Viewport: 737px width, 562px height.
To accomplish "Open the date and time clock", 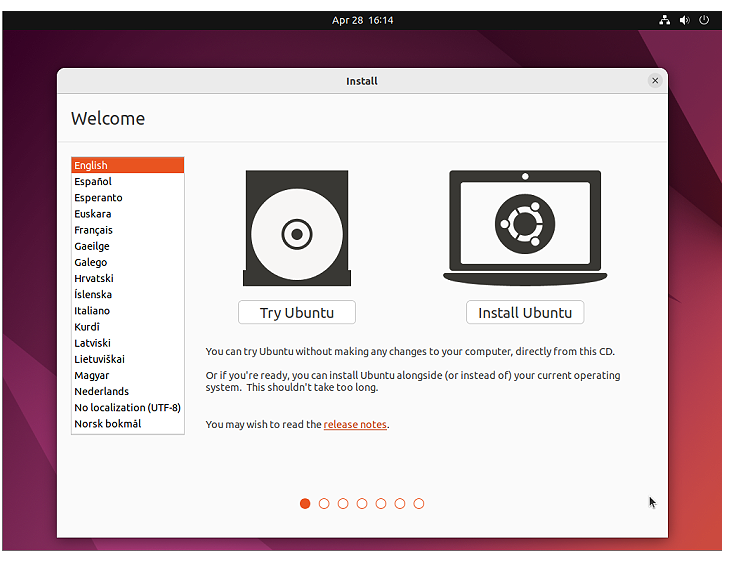I will click(x=362, y=20).
